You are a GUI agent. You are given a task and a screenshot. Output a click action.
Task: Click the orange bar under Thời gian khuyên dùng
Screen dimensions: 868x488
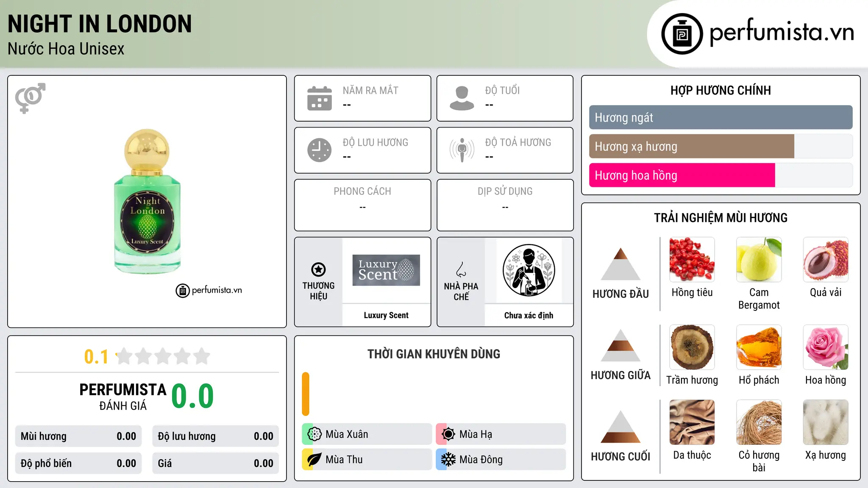coord(306,394)
